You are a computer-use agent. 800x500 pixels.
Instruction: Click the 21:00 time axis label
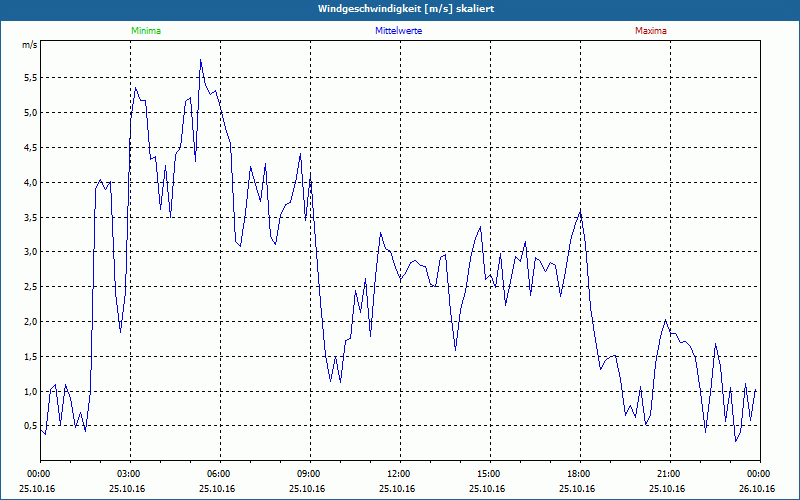tap(670, 474)
